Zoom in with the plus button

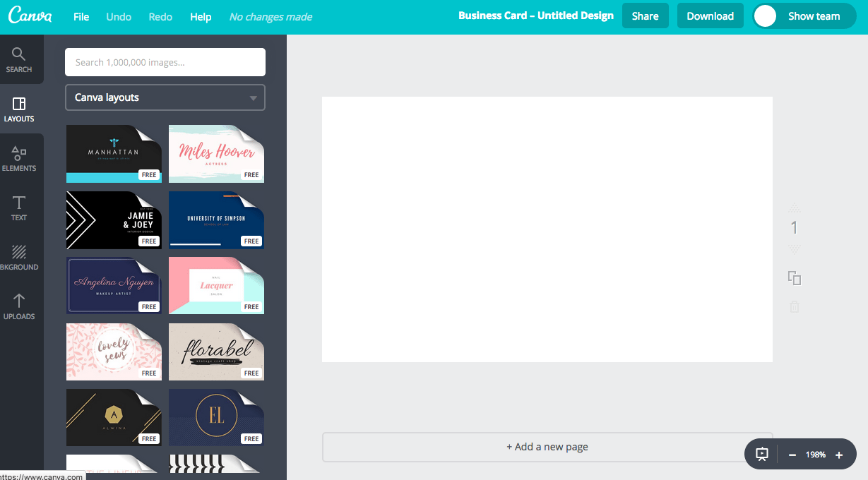(839, 455)
